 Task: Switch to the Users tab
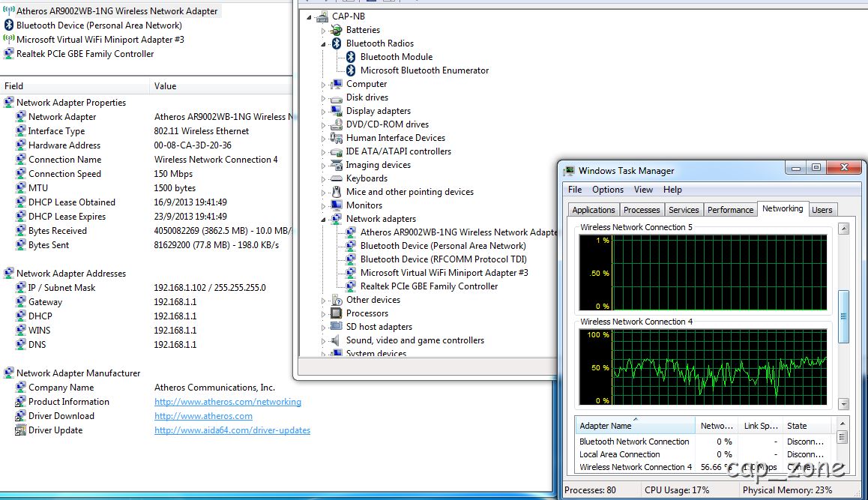click(822, 210)
